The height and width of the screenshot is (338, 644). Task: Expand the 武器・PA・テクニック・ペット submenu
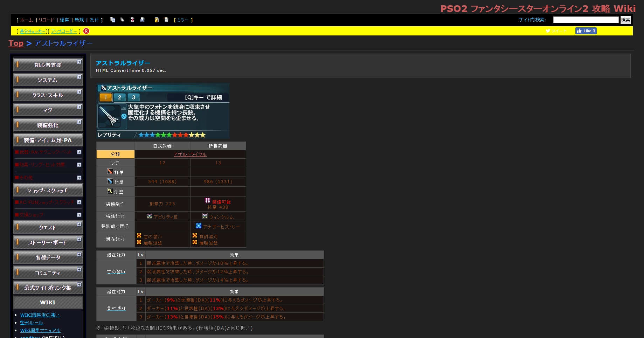pos(79,152)
